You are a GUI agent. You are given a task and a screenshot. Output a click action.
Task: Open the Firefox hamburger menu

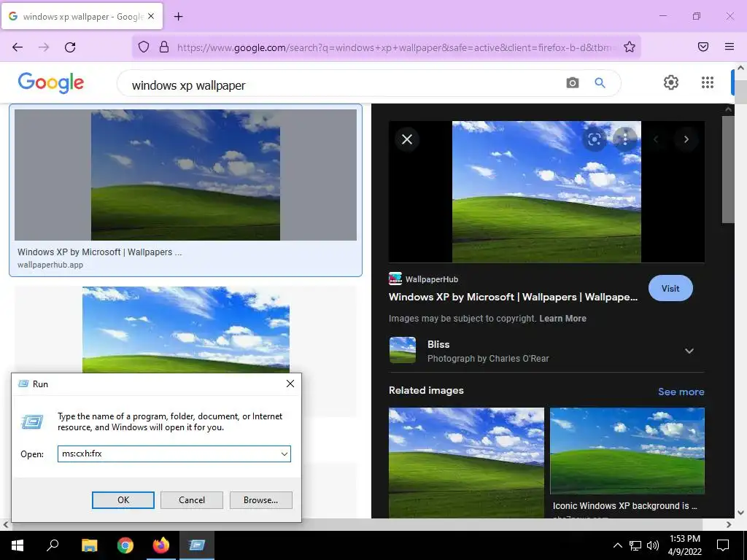pos(729,47)
